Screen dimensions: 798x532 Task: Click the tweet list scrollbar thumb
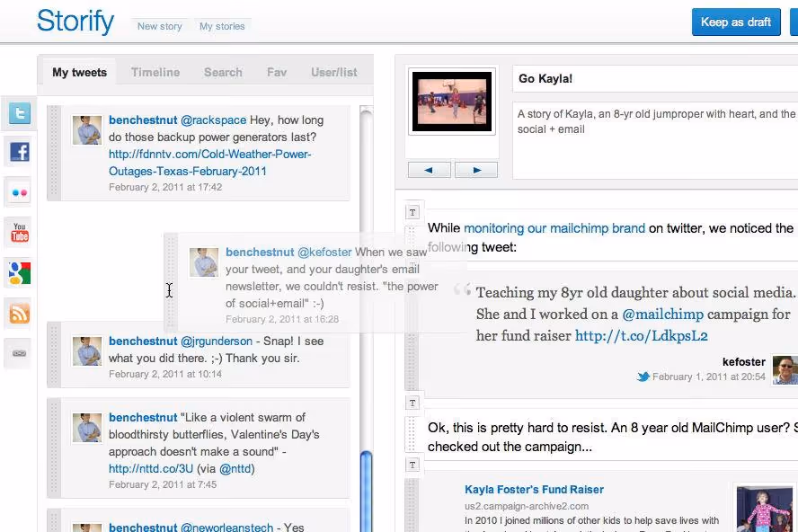366,492
